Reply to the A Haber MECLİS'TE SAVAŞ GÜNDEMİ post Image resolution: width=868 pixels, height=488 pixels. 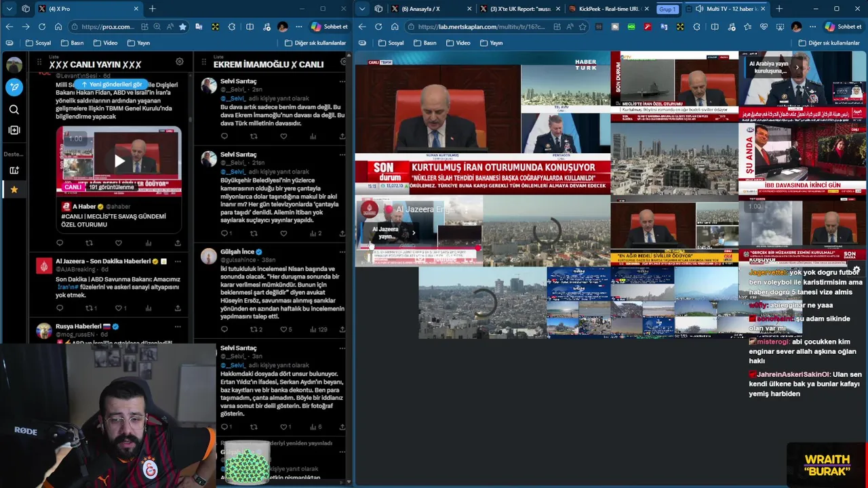click(60, 243)
